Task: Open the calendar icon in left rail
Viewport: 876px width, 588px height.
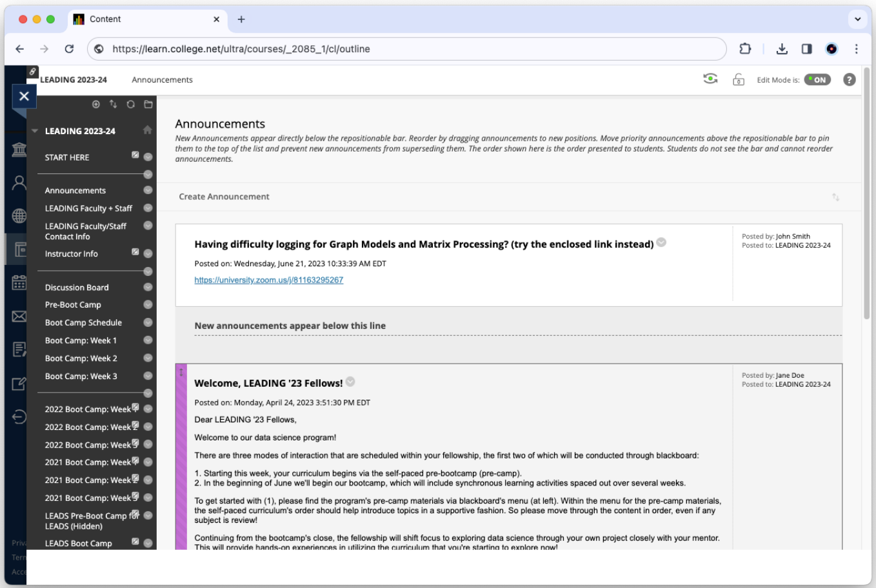Action: 19,282
